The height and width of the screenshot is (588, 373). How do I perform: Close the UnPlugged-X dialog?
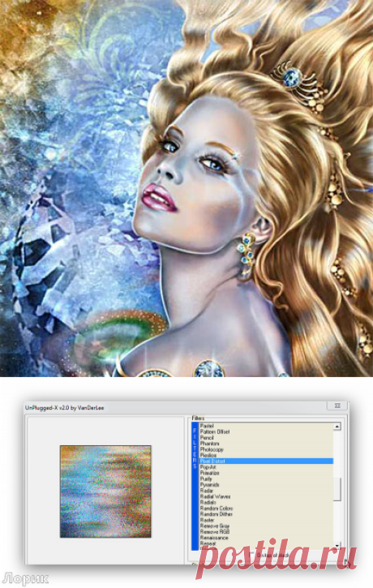[337, 406]
